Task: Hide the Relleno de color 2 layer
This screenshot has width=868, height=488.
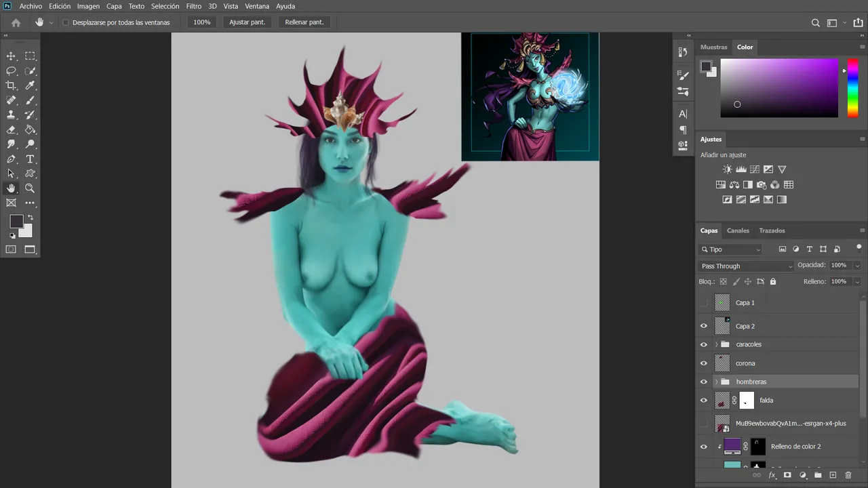Action: click(x=703, y=447)
